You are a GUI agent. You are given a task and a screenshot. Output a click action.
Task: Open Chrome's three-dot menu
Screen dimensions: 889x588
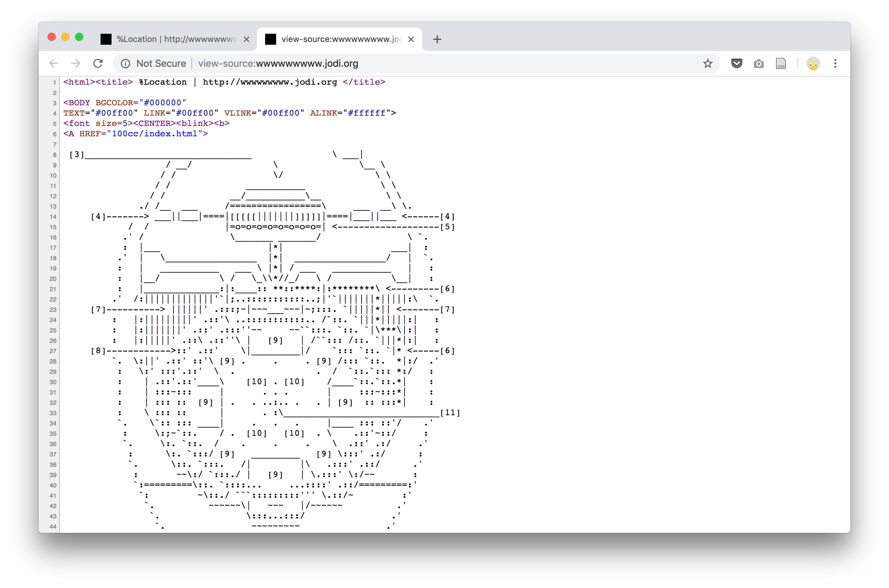[x=835, y=63]
